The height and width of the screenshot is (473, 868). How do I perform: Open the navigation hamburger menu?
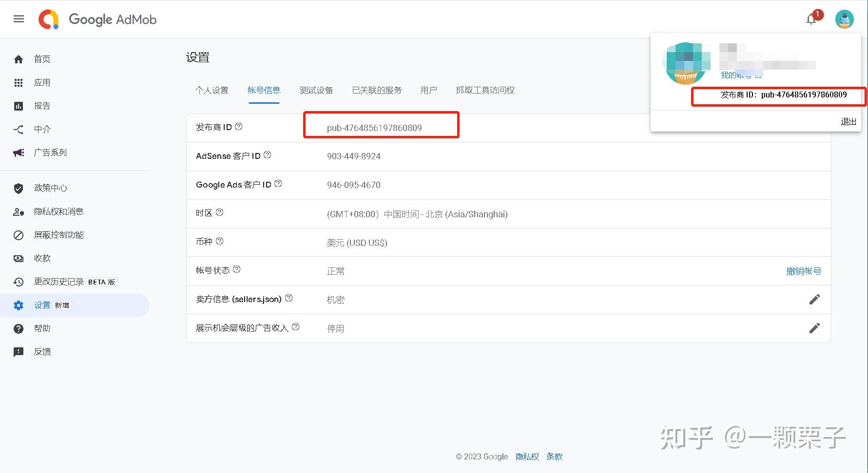pyautogui.click(x=19, y=19)
